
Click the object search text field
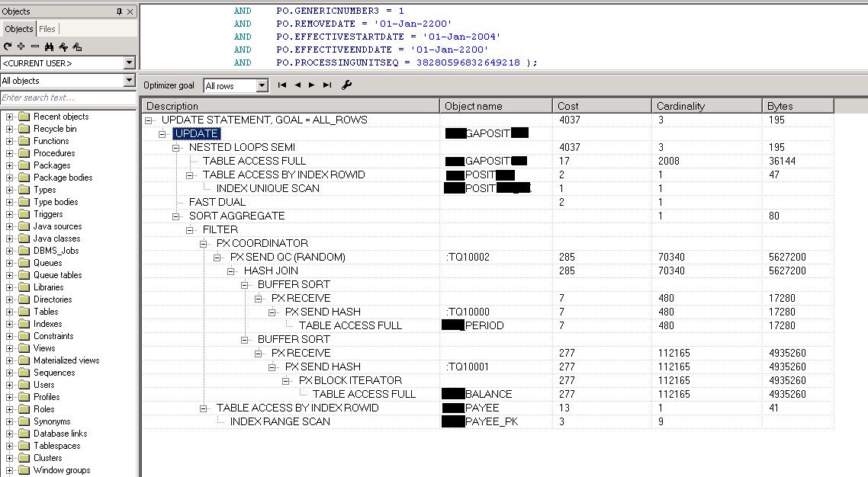tap(68, 98)
